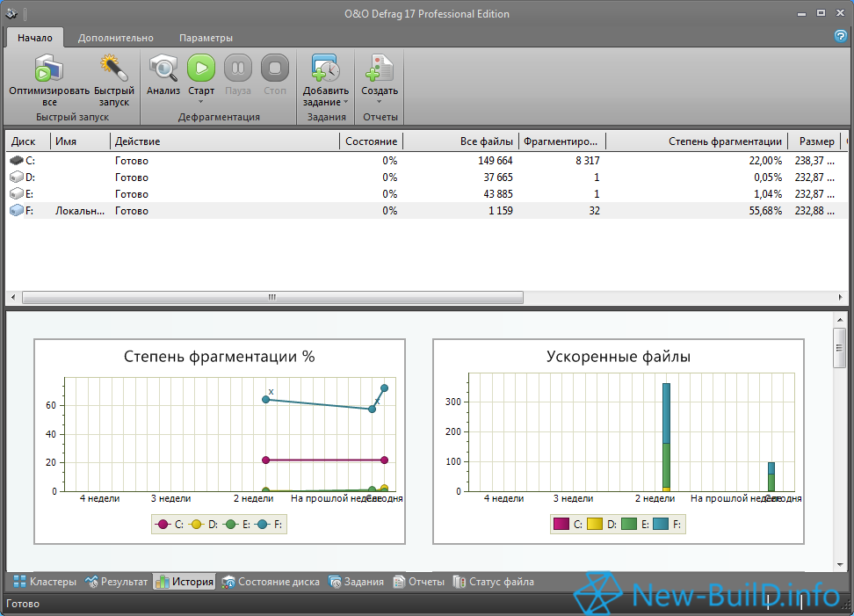
Task: Sort by Все файлы column header
Action: (460, 141)
